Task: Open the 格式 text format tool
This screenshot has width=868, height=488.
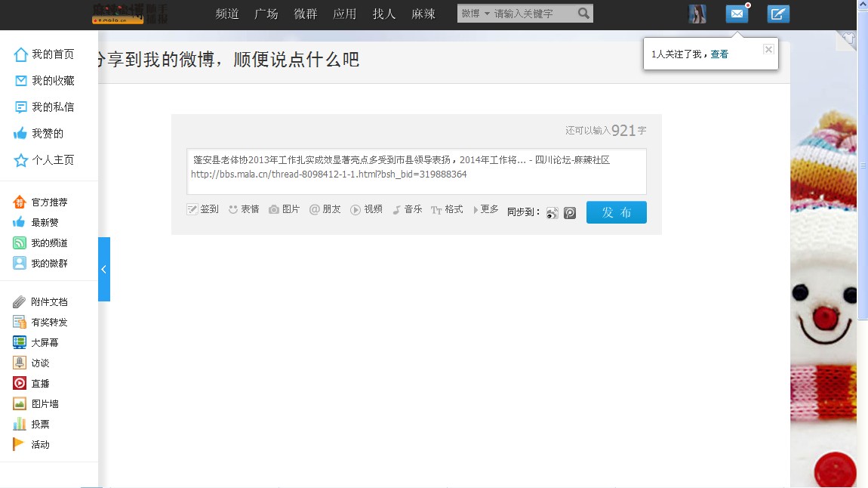Action: 436,210
